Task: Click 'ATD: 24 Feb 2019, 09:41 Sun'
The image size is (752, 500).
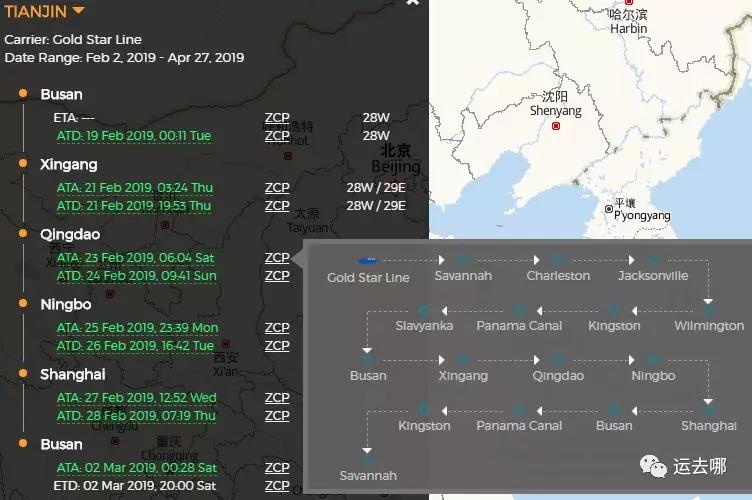Action: (x=136, y=276)
